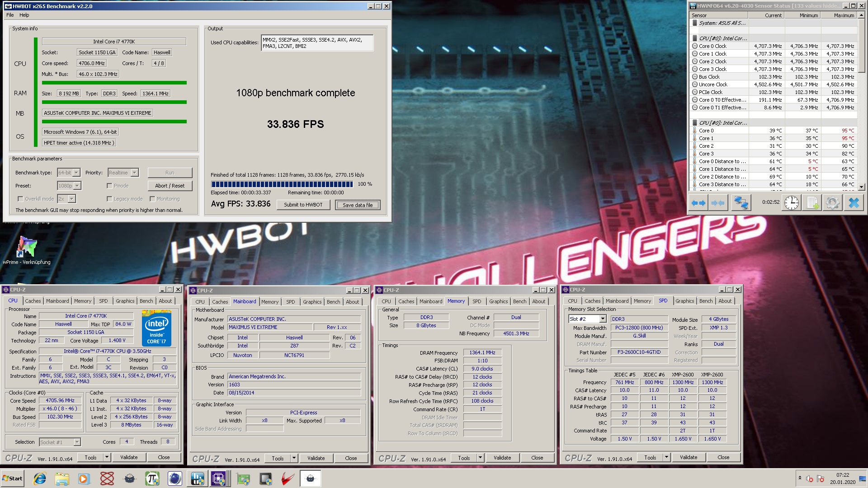This screenshot has width=868, height=488.
Task: Click HWiNFO logging start sheet icon
Action: click(812, 203)
